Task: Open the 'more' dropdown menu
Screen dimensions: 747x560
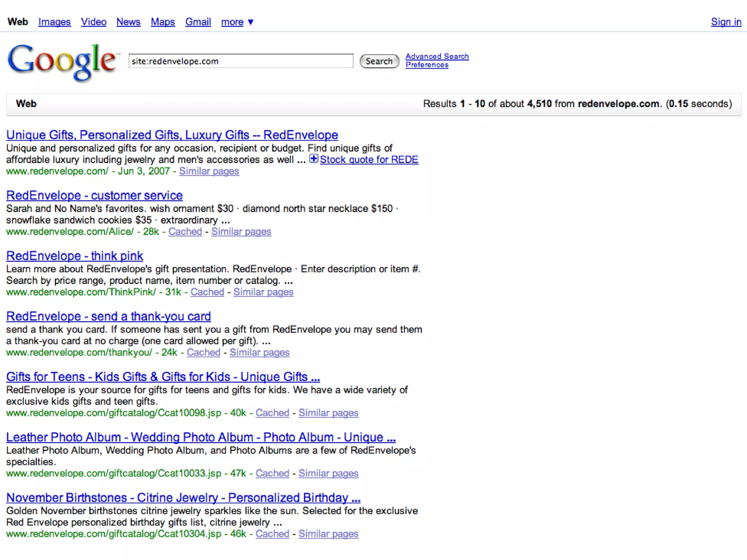Action: coord(237,22)
